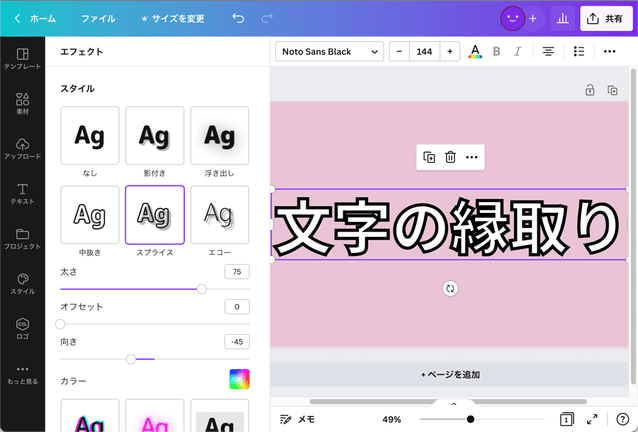Open the ロゴ logo panel

(x=22, y=329)
